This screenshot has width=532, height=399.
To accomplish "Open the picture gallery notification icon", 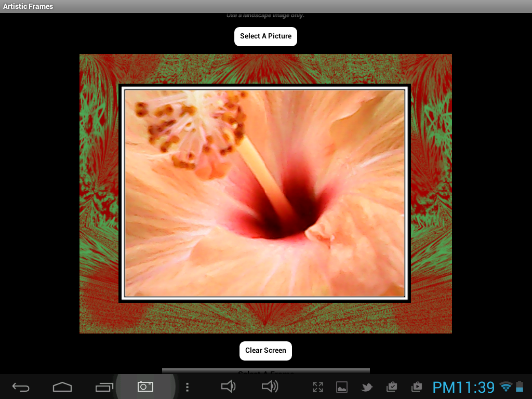I will (342, 387).
